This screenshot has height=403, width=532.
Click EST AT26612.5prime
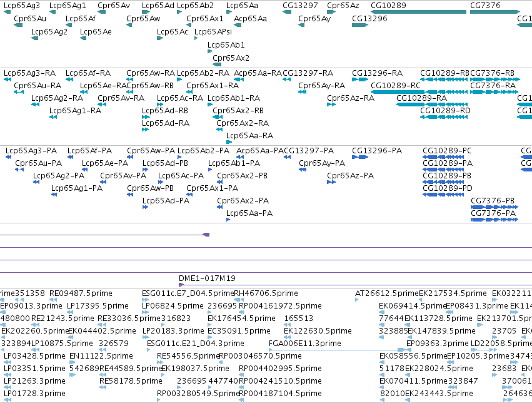click(387, 293)
